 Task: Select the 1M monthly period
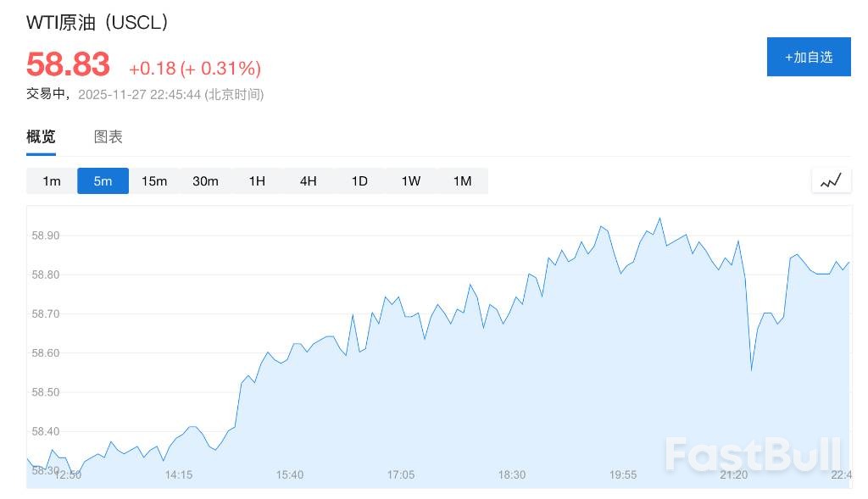point(462,180)
